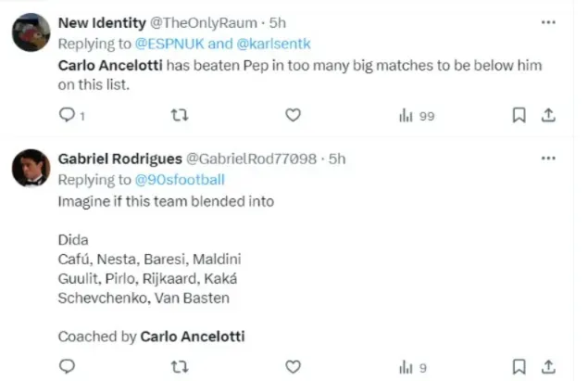
Task: Like New Identity's tweet about Ancelotti
Action: 293,115
